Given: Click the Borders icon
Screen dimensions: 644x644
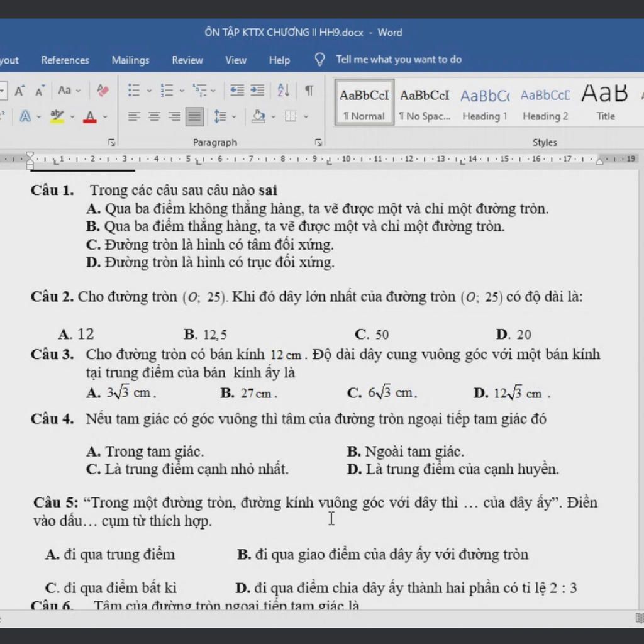Looking at the screenshot, I should click(x=291, y=116).
